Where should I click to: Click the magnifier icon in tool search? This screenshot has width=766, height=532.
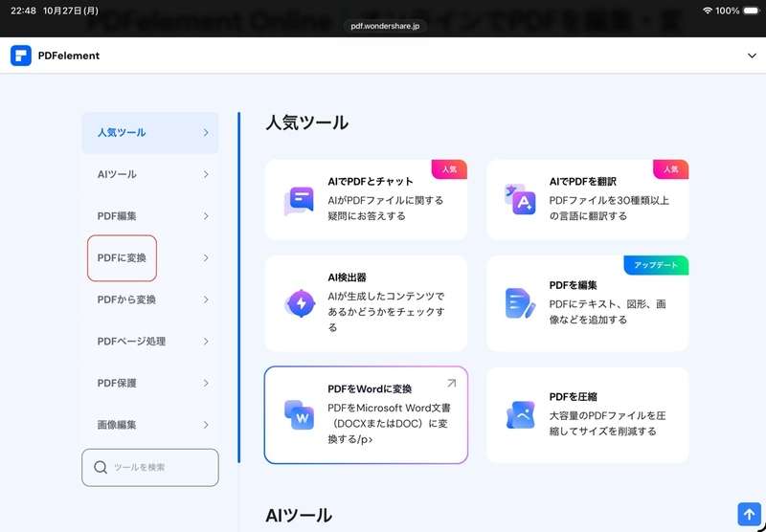[101, 467]
